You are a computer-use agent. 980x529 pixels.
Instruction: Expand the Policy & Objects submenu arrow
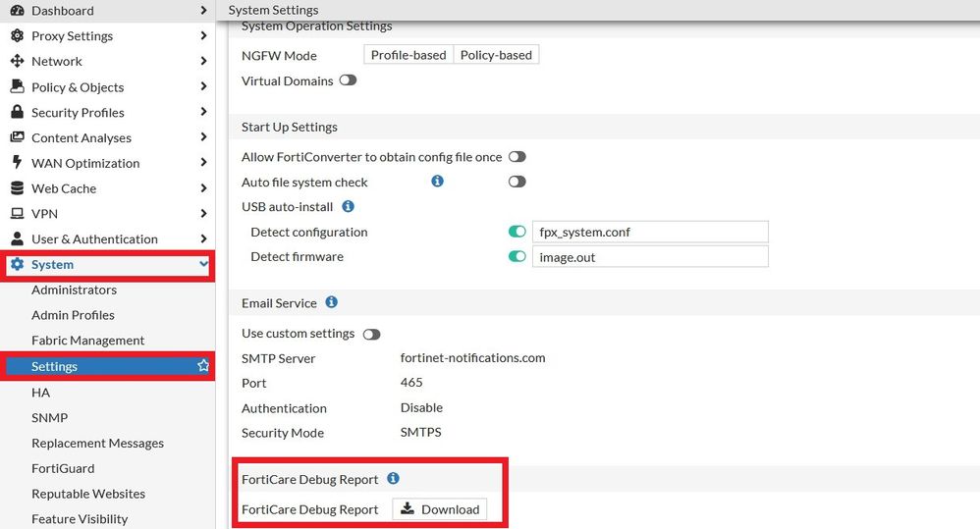point(203,86)
